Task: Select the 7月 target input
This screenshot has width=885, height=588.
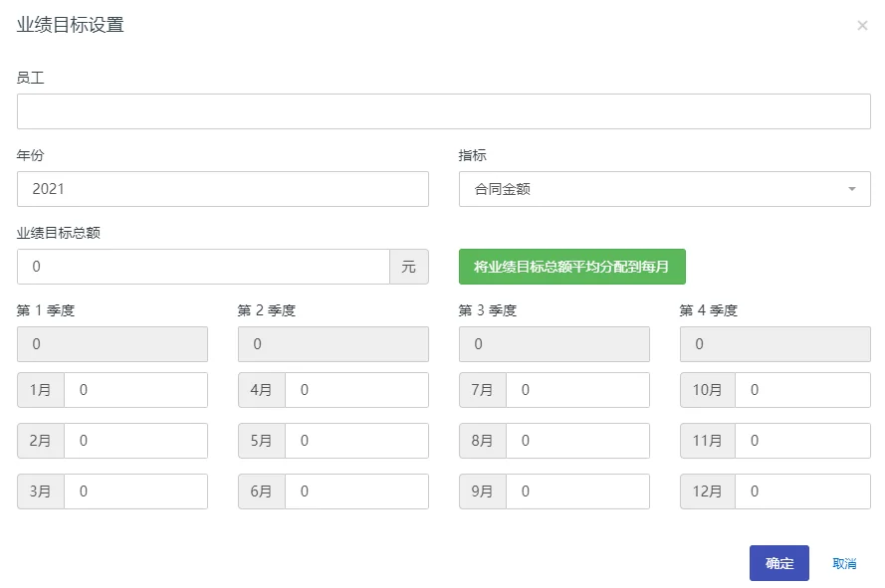Action: (578, 390)
